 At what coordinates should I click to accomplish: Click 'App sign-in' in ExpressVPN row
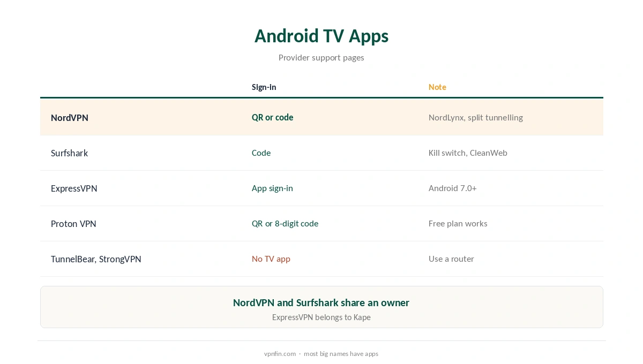[x=272, y=188]
